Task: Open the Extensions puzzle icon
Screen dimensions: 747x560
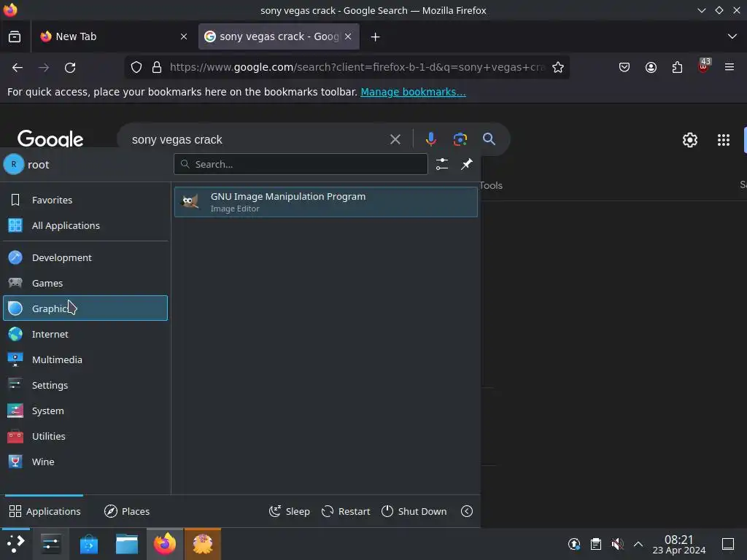Action: [x=677, y=68]
